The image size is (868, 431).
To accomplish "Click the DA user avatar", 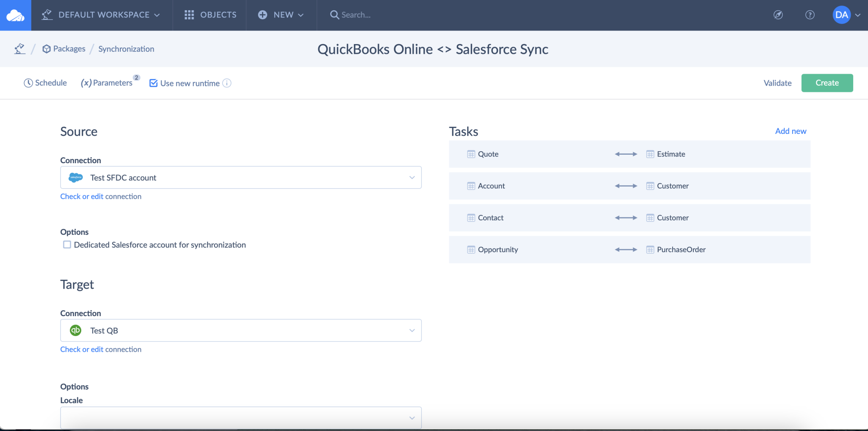I will (841, 15).
